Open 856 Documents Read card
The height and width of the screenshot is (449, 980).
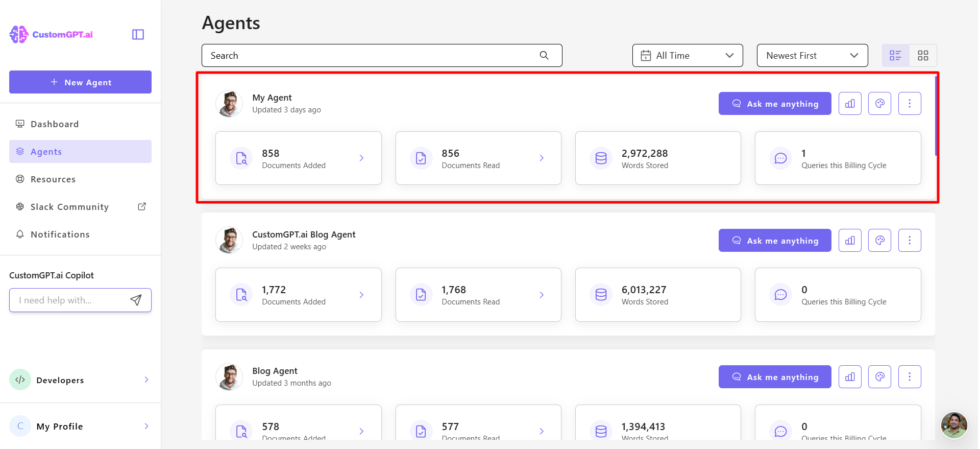point(478,158)
